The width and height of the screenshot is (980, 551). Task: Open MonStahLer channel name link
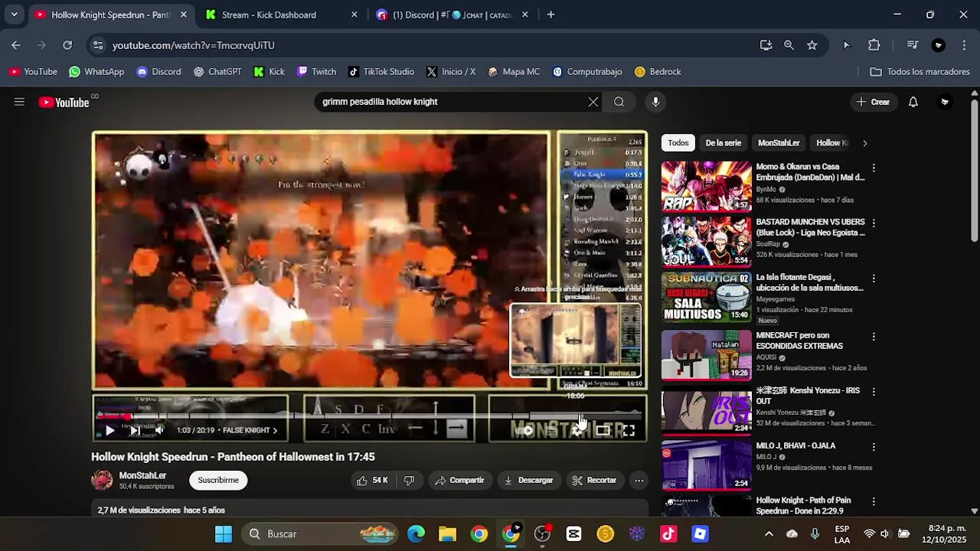[142, 475]
